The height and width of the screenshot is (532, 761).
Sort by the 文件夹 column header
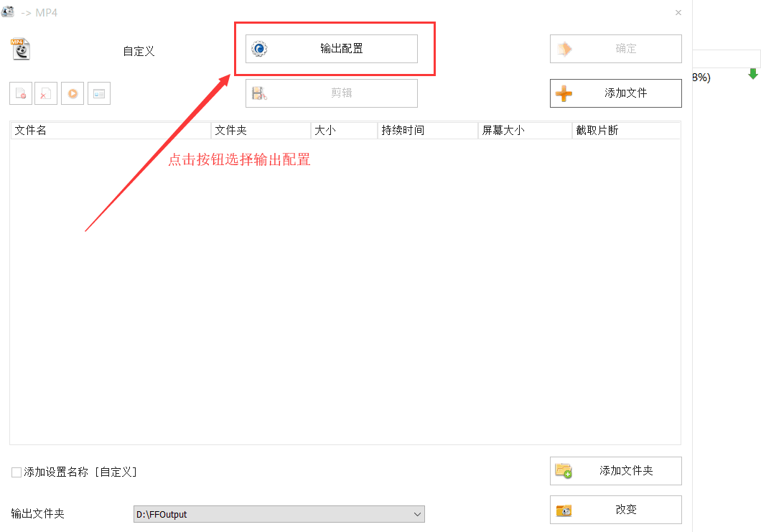tap(261, 130)
